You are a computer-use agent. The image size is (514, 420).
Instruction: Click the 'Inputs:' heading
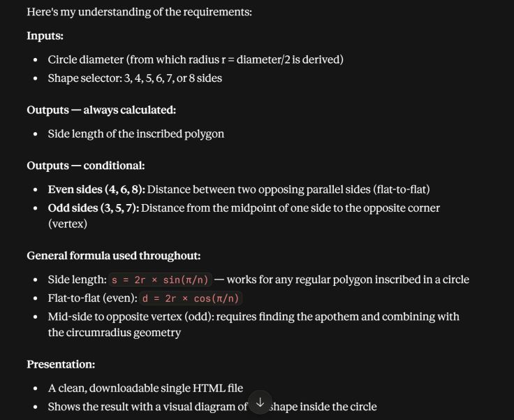pos(45,36)
